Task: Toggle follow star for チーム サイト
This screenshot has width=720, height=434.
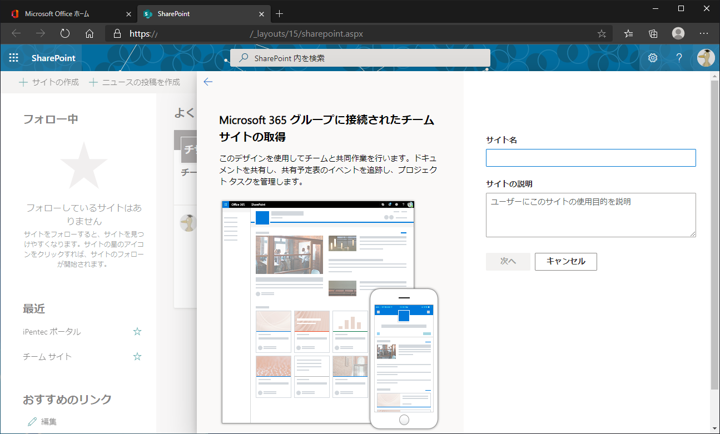Action: (137, 356)
